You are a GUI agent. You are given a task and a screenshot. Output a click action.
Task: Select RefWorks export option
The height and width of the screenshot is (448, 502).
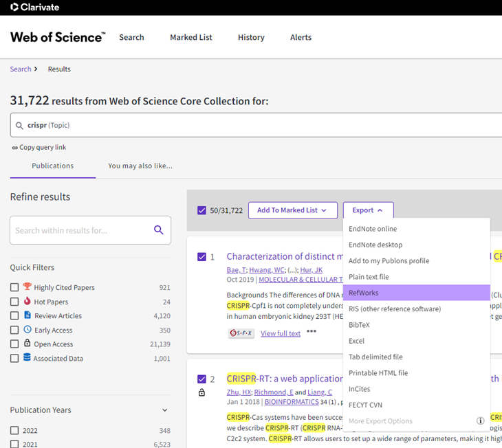(x=417, y=293)
